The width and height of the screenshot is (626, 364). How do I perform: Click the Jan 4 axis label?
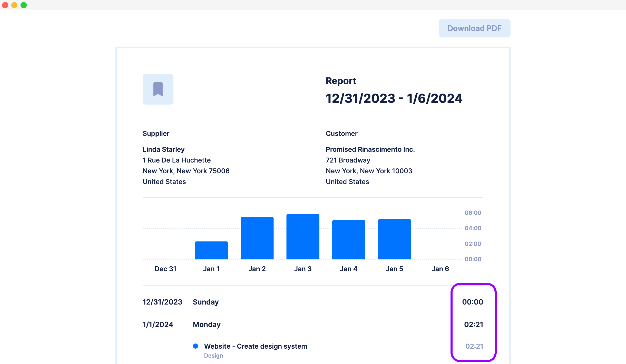[x=349, y=269]
